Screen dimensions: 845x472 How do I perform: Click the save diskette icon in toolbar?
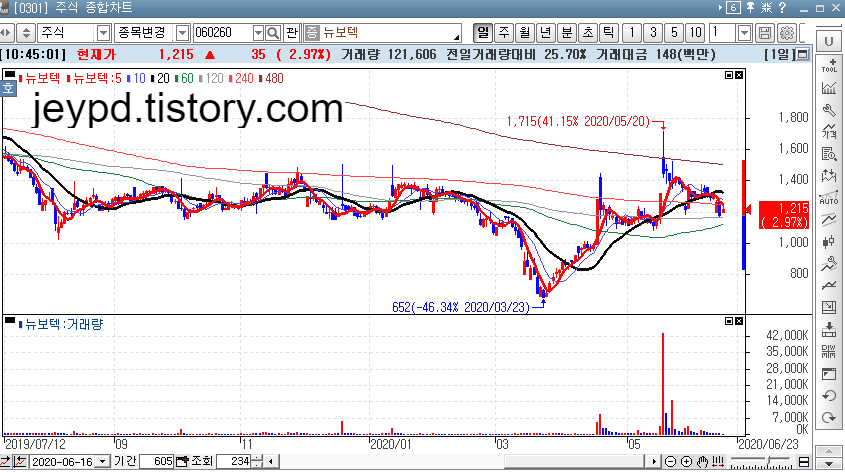[x=765, y=33]
